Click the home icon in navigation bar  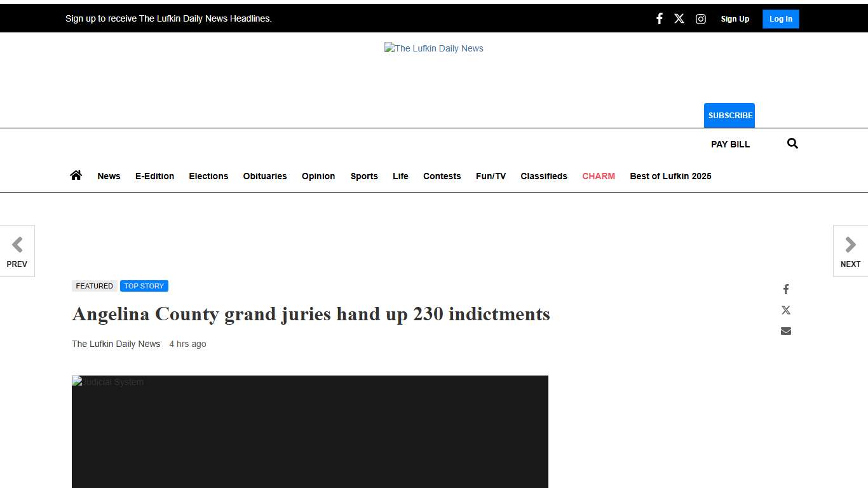[x=76, y=175]
